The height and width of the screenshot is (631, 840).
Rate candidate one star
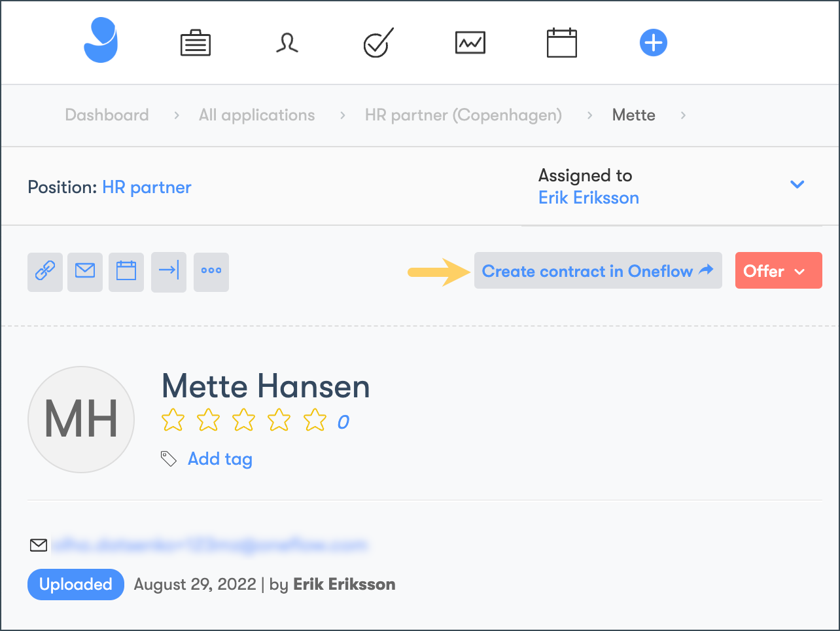coord(173,420)
